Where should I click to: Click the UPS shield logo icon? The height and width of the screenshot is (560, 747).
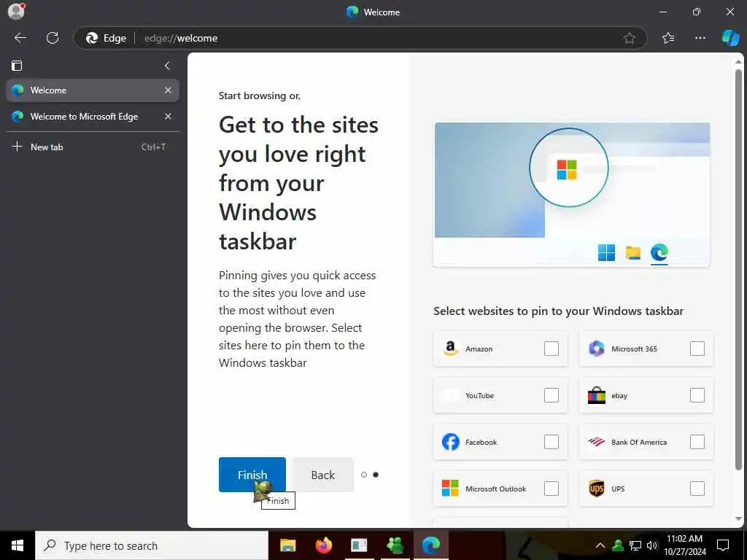tap(597, 489)
